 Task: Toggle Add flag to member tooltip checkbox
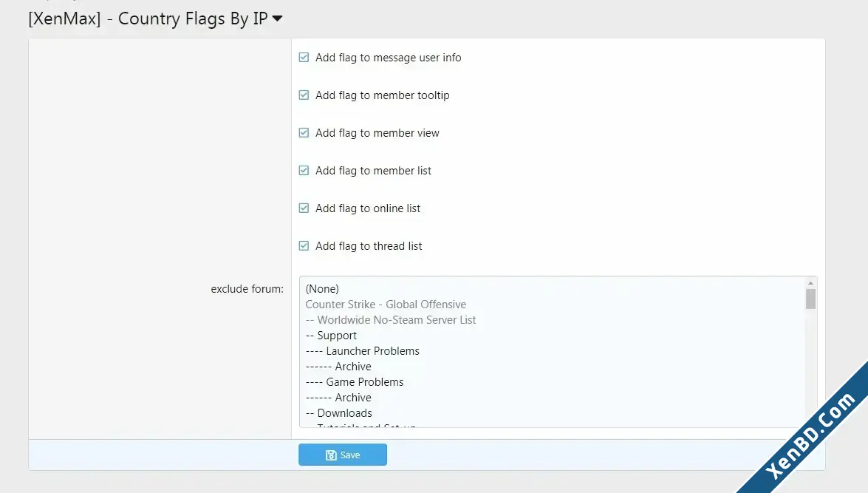tap(304, 95)
